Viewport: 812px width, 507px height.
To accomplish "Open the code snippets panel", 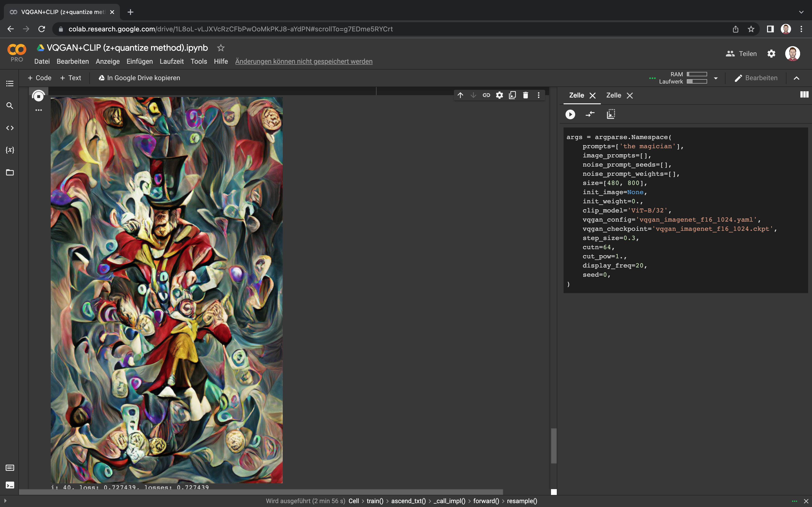I will pos(10,128).
